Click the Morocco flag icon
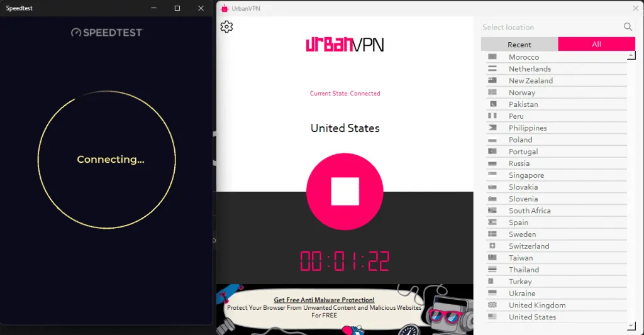Image resolution: width=644 pixels, height=335 pixels. (x=492, y=57)
